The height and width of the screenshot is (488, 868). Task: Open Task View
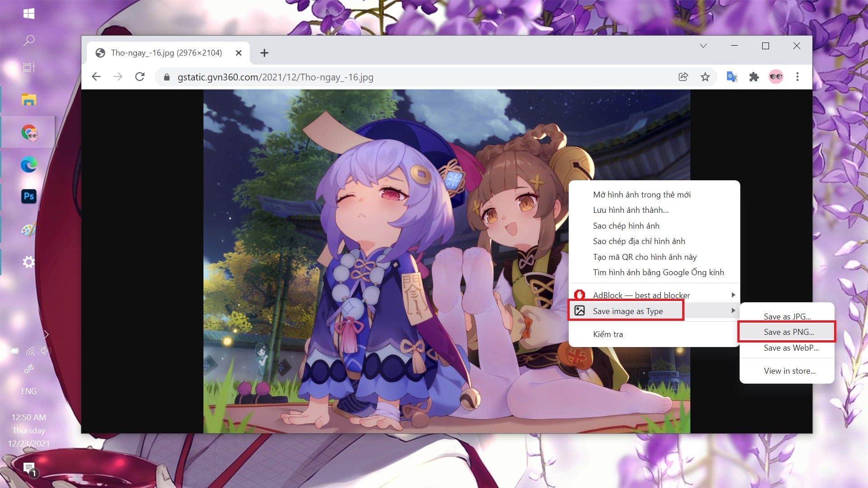29,68
